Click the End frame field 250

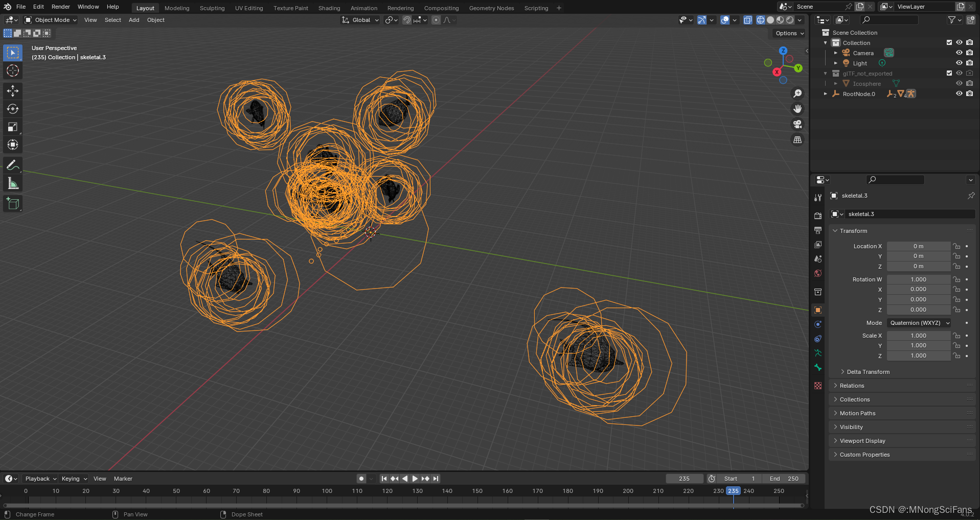pos(784,479)
